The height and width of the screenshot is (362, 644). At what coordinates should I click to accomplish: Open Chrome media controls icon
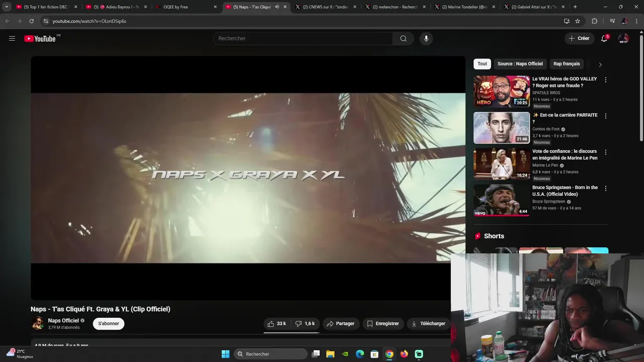point(612,21)
